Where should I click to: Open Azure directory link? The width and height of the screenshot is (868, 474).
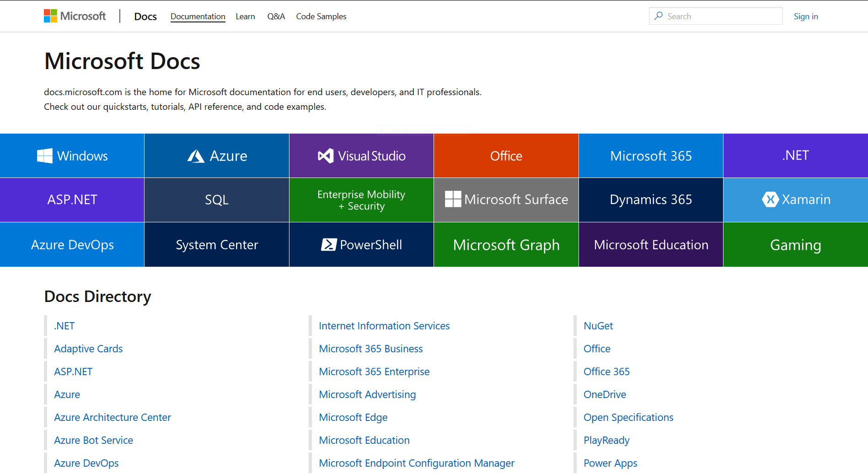pos(67,394)
